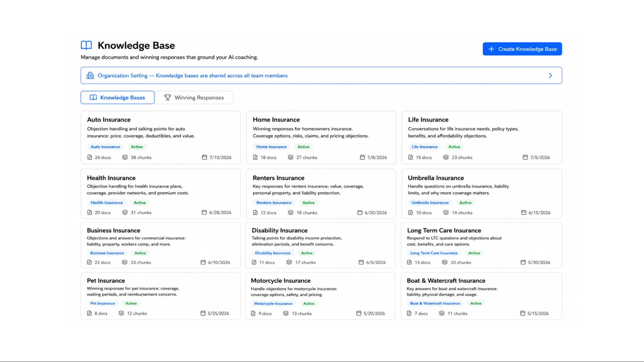Click the '9 docs' count text
Screen dimensions: 644x362
[265, 313]
